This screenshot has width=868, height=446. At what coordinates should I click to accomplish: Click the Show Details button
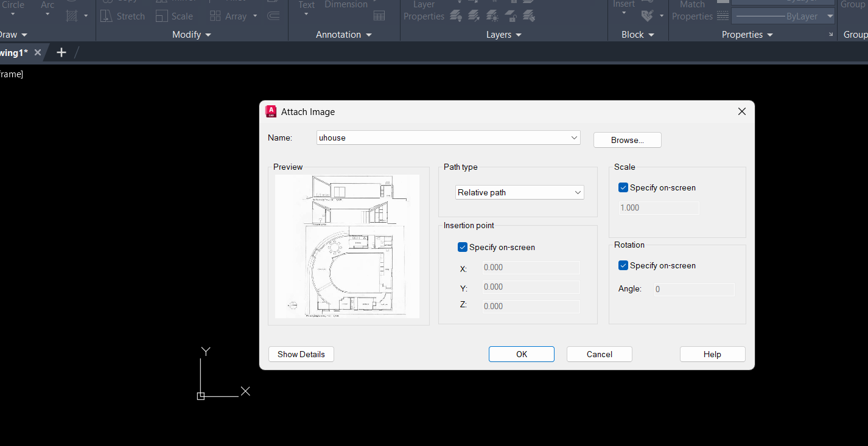301,354
